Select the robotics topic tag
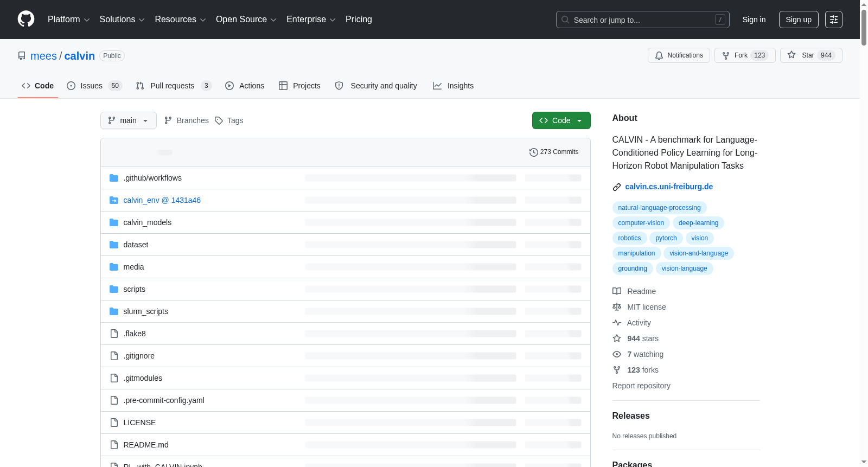This screenshot has height=467, width=868. (x=629, y=238)
